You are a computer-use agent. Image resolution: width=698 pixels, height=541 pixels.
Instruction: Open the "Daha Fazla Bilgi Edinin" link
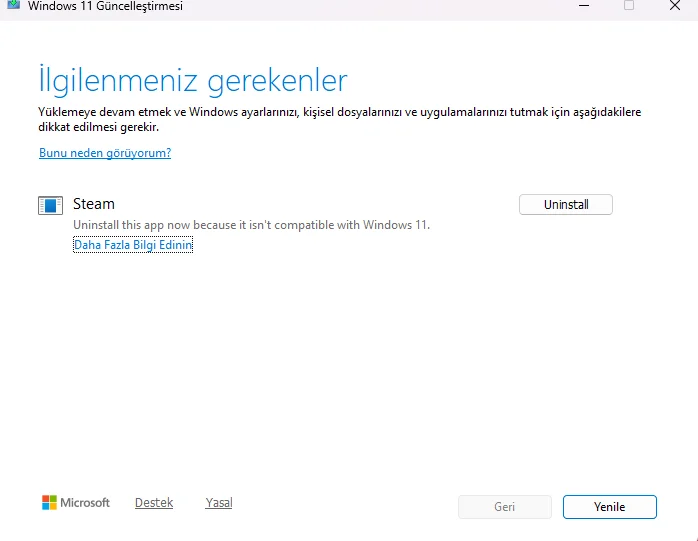pyautogui.click(x=133, y=244)
